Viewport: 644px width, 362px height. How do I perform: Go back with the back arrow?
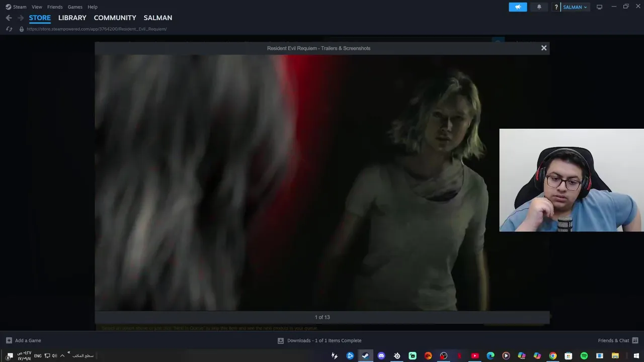click(9, 18)
